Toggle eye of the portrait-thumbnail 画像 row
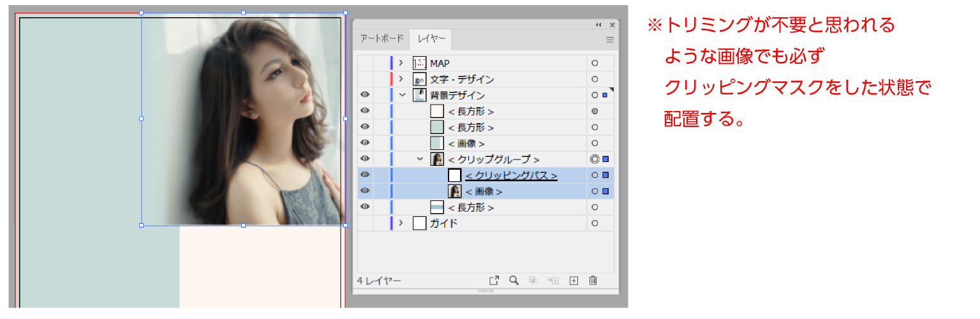Screen dimensions: 980x319 click(365, 190)
